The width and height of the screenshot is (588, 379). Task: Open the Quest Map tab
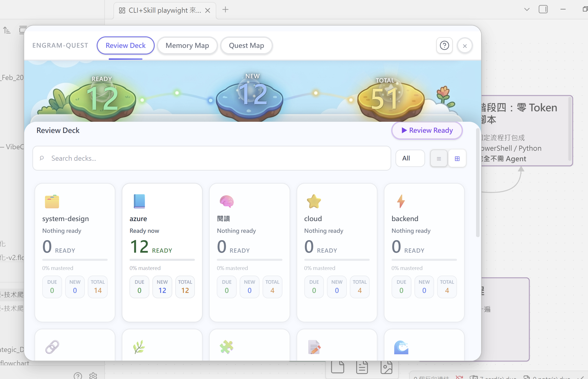point(246,45)
